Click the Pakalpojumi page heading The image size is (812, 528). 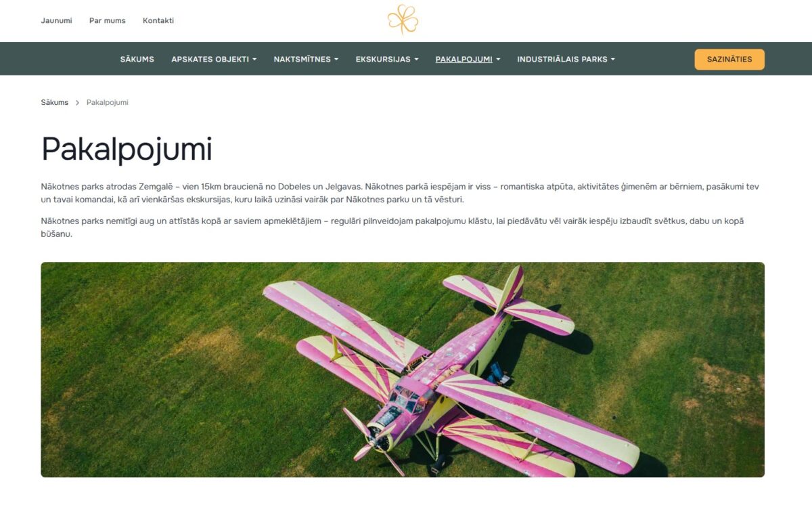tap(127, 149)
